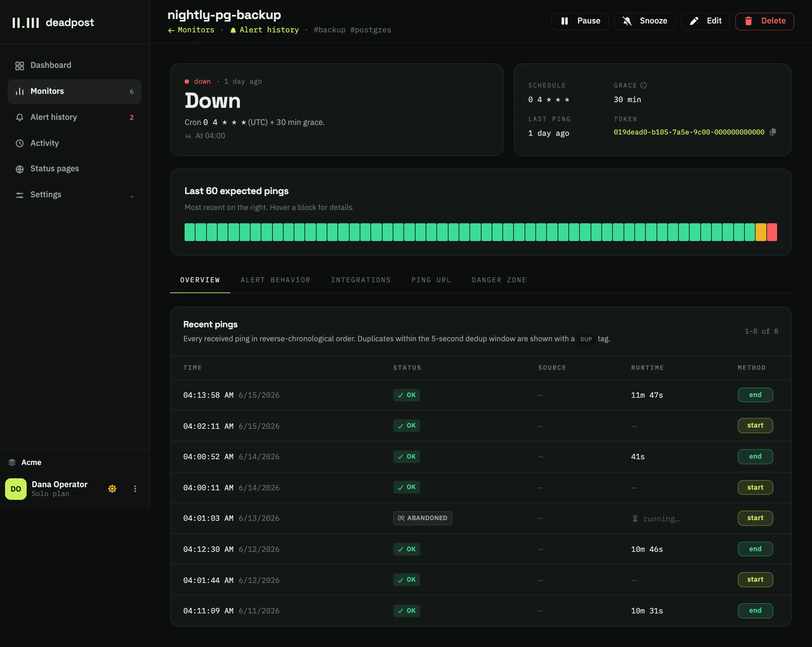Switch to the Overview tab
This screenshot has width=812, height=647.
click(200, 280)
